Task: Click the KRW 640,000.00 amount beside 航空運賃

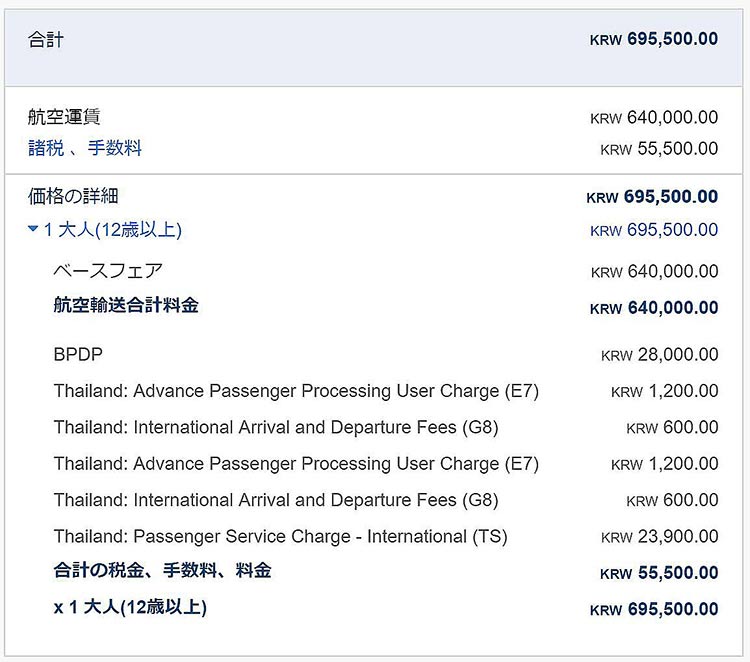Action: pos(654,117)
